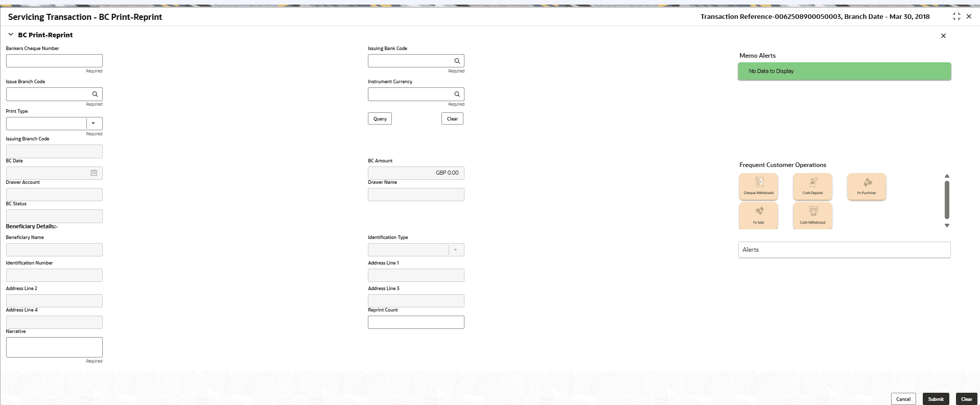Open the Instrument Currency search lookup

pos(457,94)
